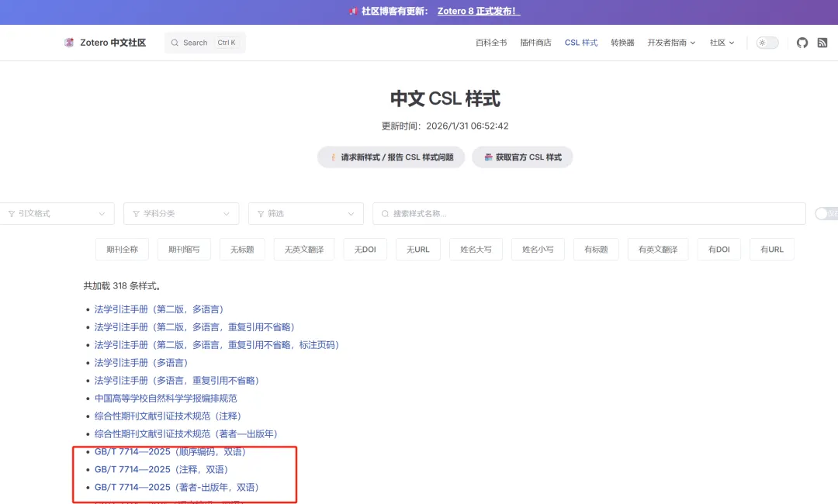Open 综合性期刊文献引证技术规范（著者—出版年） style

[x=186, y=433]
